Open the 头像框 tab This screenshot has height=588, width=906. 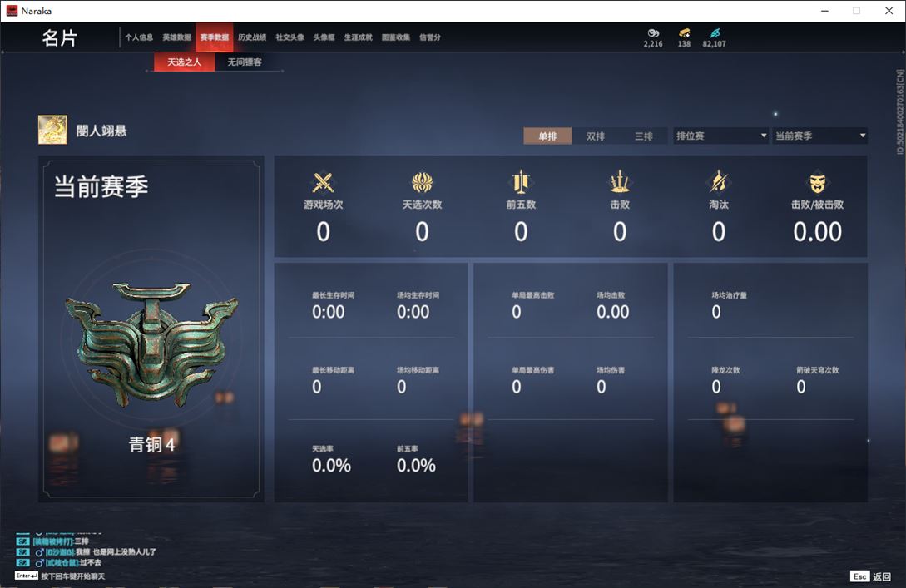[324, 37]
